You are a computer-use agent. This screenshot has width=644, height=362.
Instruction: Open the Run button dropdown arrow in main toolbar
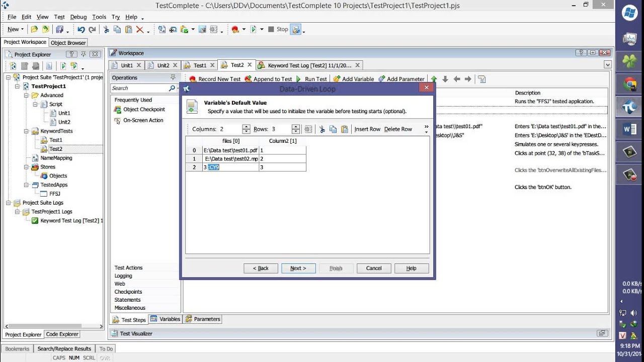[262, 30]
